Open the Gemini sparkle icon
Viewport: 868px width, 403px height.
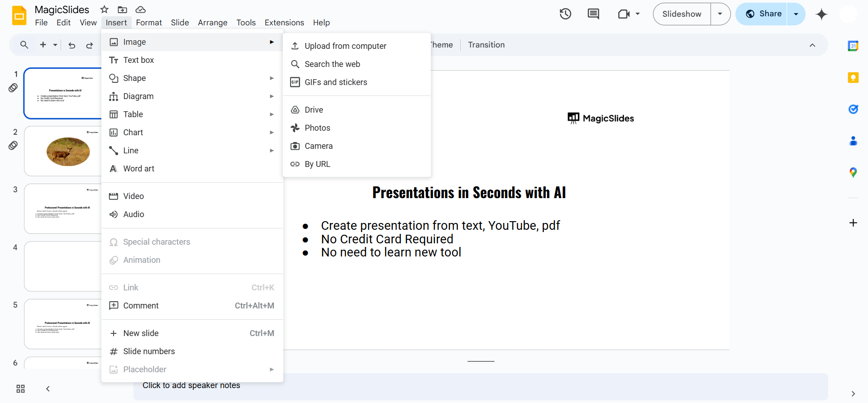click(x=821, y=14)
